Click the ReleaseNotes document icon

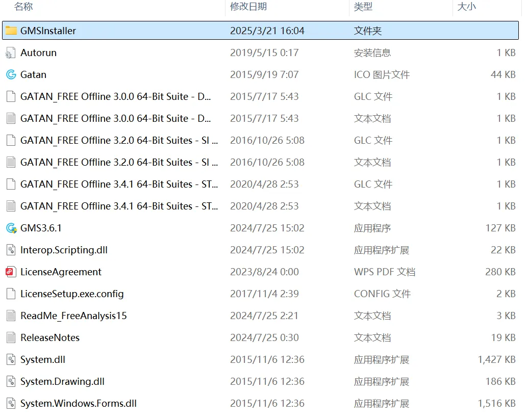click(x=11, y=337)
